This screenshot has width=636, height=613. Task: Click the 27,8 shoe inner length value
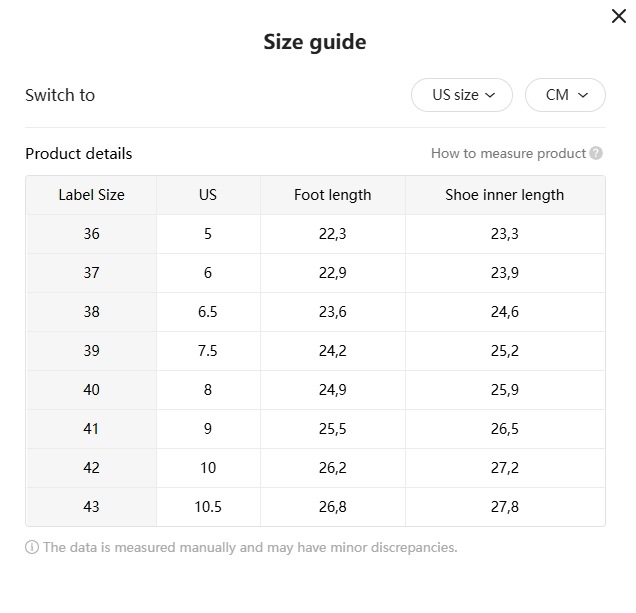(x=504, y=507)
